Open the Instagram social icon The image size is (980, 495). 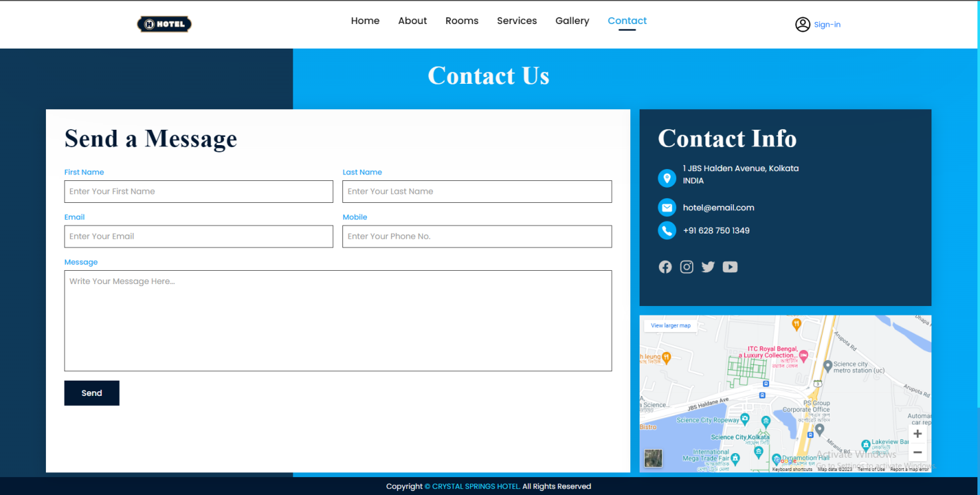(x=687, y=267)
